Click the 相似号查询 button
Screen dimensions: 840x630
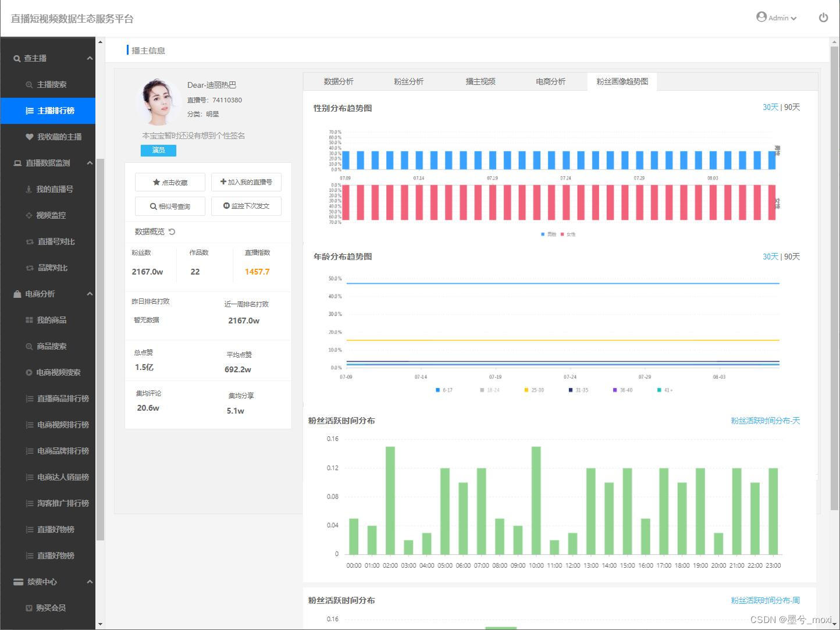pyautogui.click(x=170, y=206)
